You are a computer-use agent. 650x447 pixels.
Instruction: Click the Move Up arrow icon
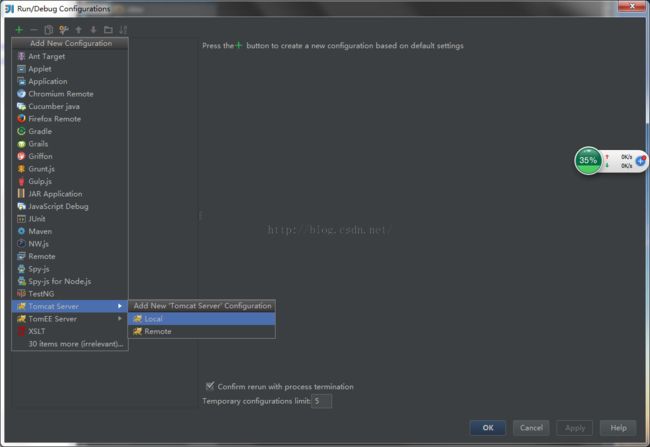coord(79,30)
